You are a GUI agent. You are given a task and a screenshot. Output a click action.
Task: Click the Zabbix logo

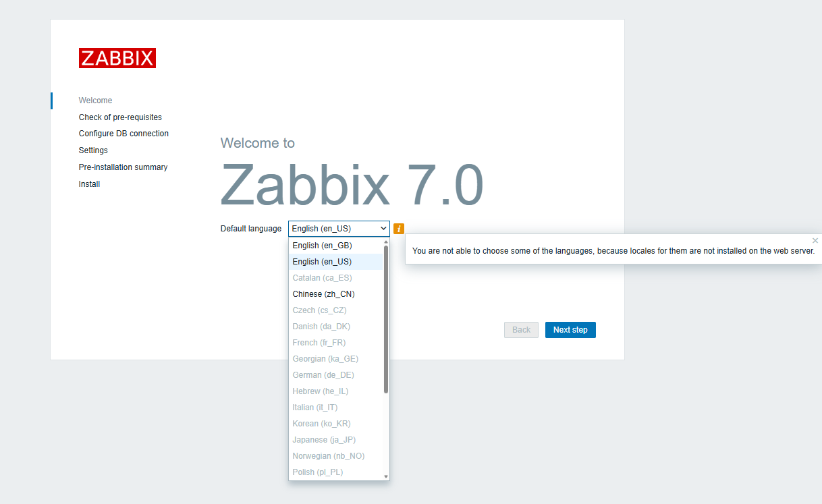point(117,58)
